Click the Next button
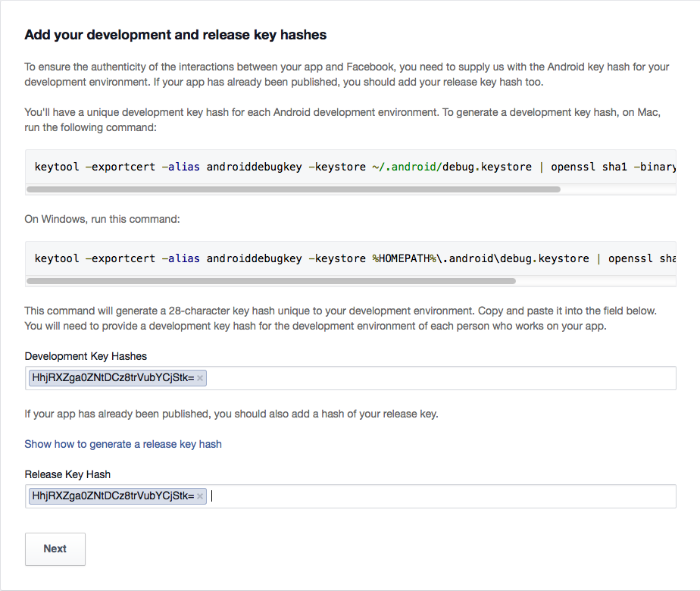The image size is (700, 591). (55, 549)
